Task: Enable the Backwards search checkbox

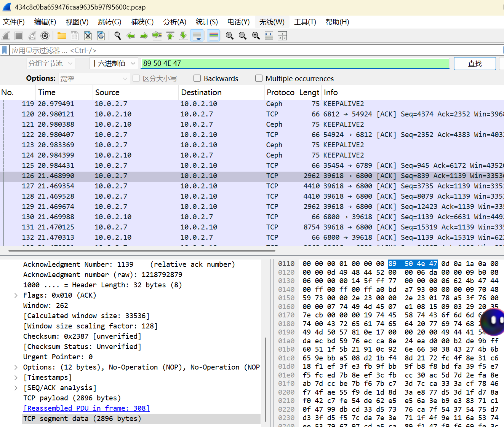Action: tap(197, 78)
